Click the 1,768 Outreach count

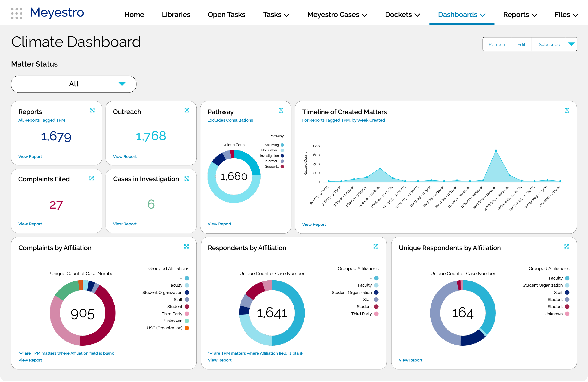(151, 136)
